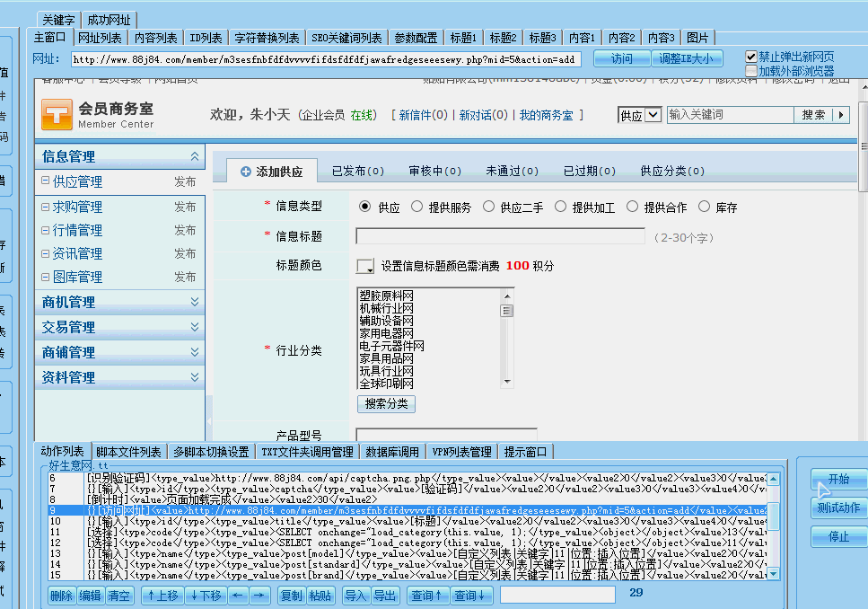Screen dimensions: 868x609
Task: Click the industry list scroll-up arrow
Action: [506, 296]
